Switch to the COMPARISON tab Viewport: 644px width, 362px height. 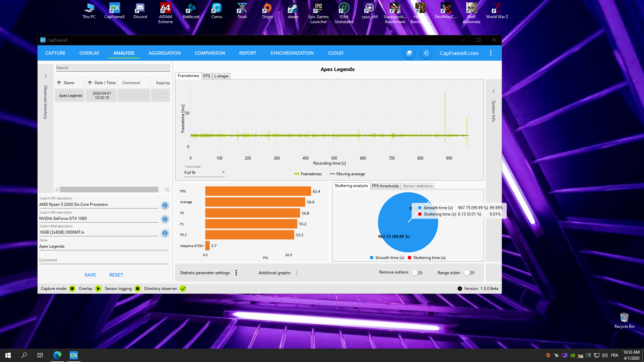(210, 53)
